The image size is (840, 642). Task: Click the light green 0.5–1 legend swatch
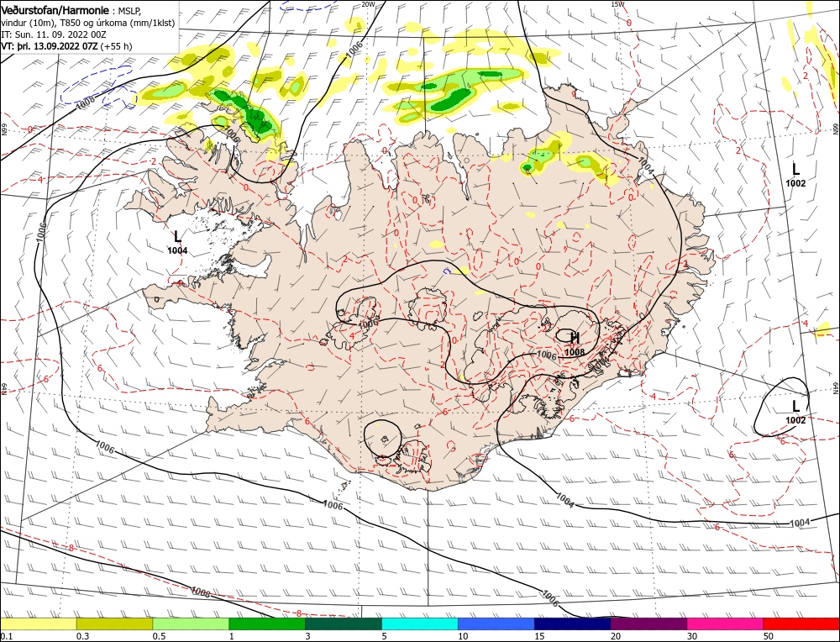click(x=191, y=624)
